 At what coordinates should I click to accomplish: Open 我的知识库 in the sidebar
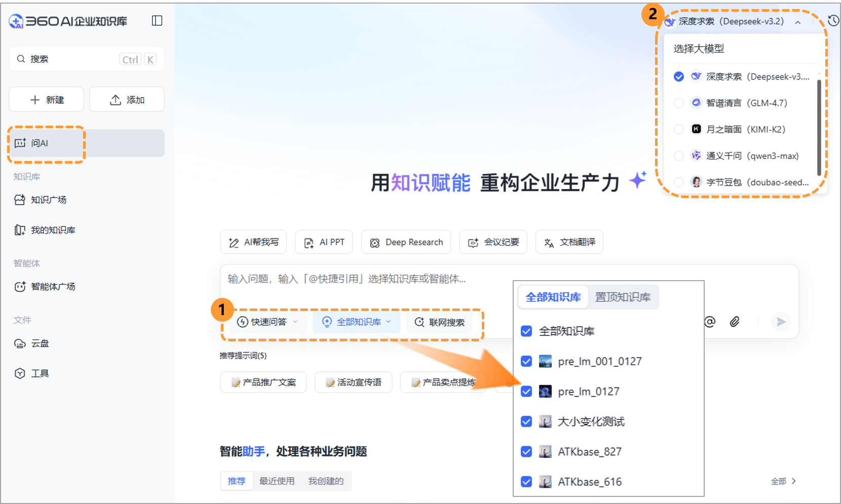coord(52,229)
